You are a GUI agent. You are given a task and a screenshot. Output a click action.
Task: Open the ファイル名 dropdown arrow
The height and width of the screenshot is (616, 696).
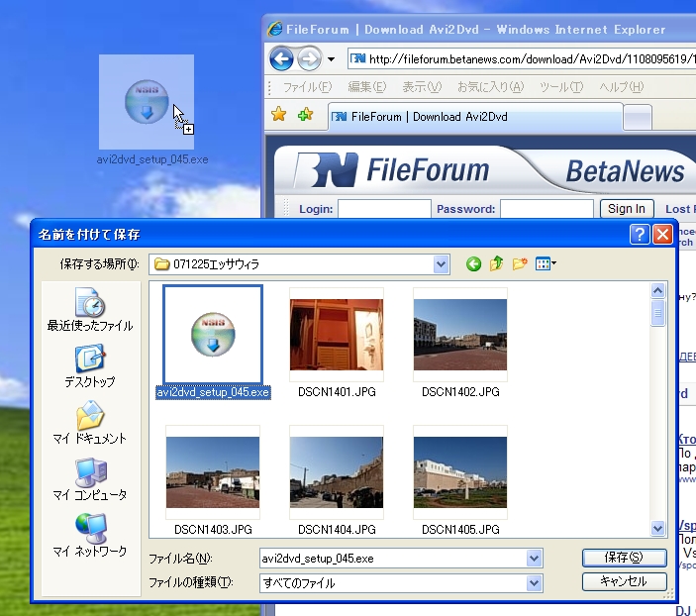click(x=534, y=559)
